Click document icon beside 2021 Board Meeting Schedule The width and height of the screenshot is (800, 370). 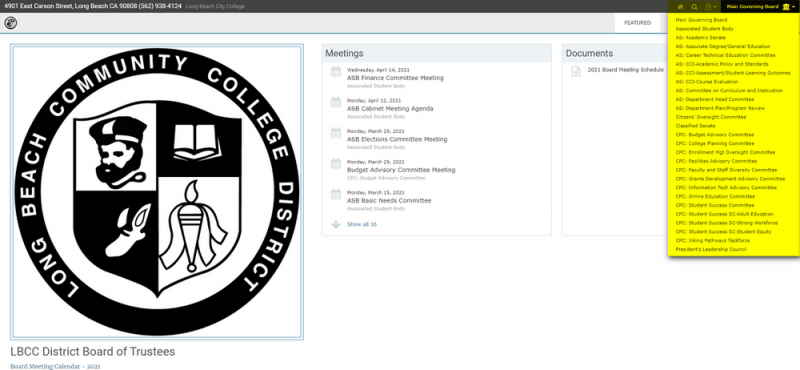point(576,71)
